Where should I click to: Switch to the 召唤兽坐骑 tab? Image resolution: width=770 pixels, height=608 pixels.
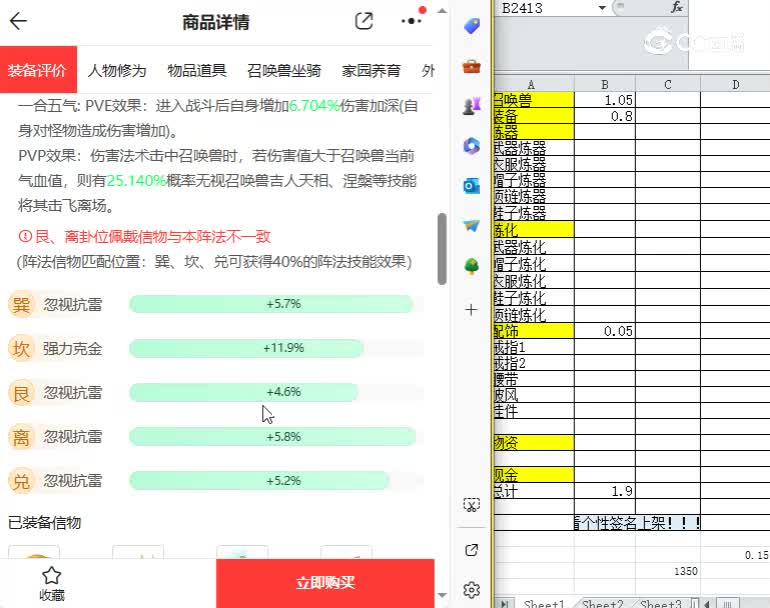284,70
